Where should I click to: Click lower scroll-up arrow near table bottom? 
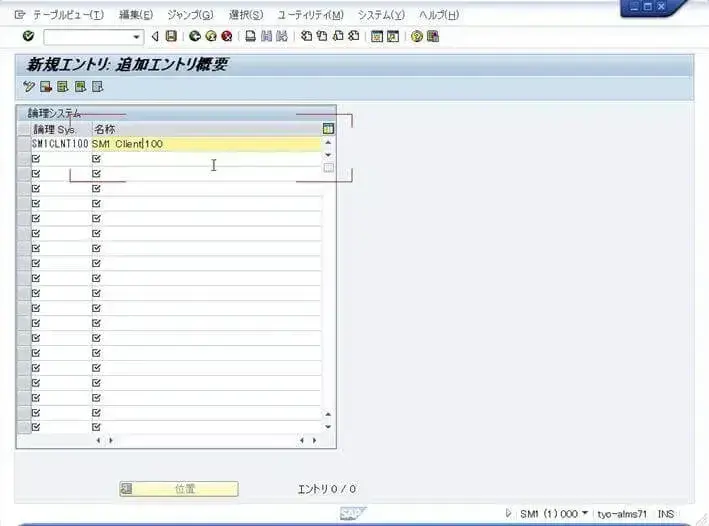click(328, 414)
